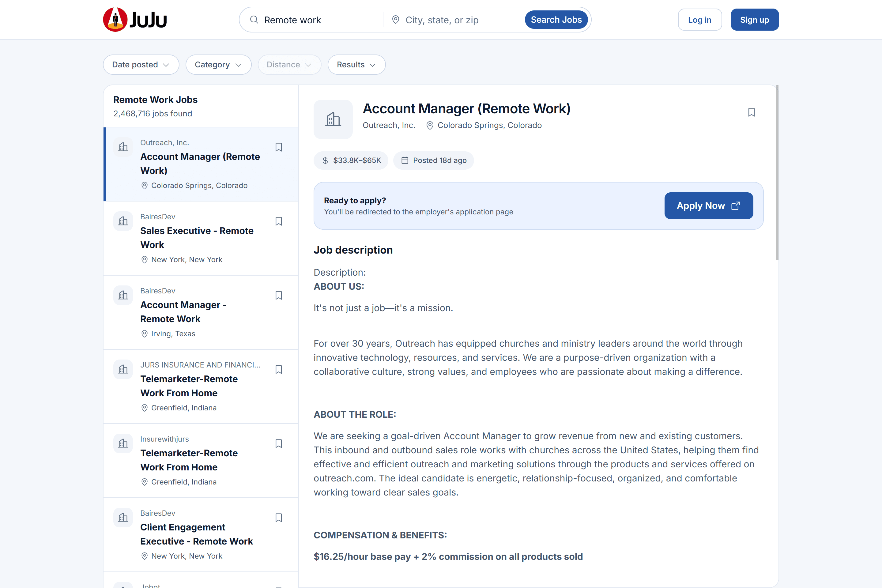The image size is (882, 588).
Task: Click the external link icon on Apply Now
Action: click(x=736, y=205)
